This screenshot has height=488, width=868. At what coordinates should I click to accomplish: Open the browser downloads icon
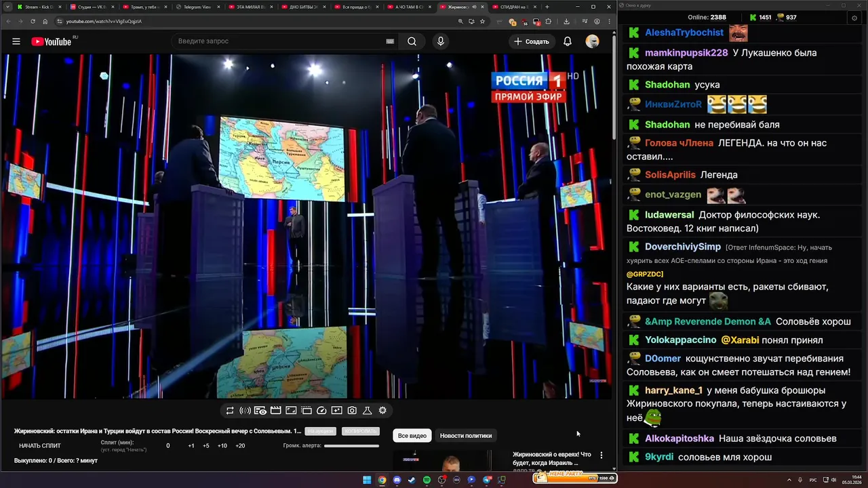pos(566,21)
